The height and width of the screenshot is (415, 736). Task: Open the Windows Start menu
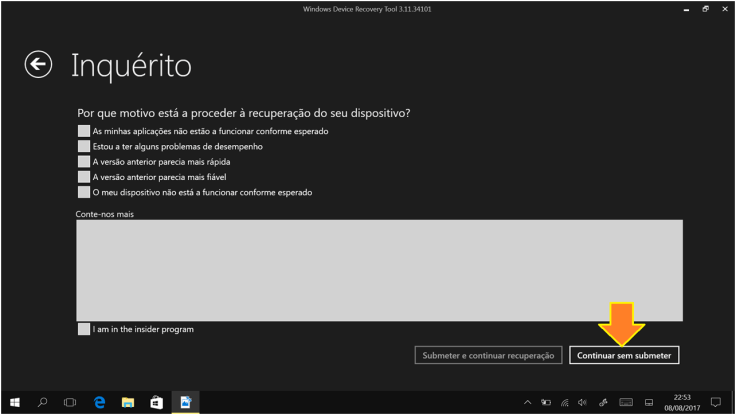15,402
